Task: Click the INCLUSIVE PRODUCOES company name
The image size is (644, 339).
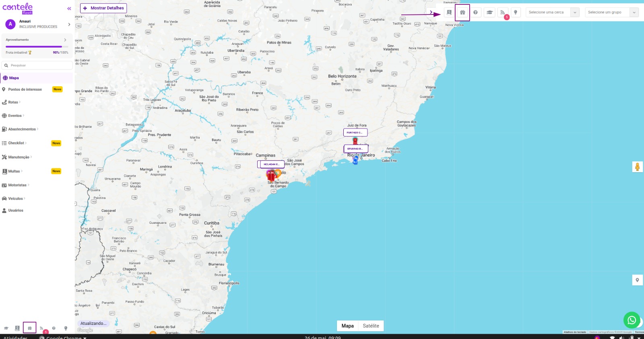Action: tap(38, 27)
